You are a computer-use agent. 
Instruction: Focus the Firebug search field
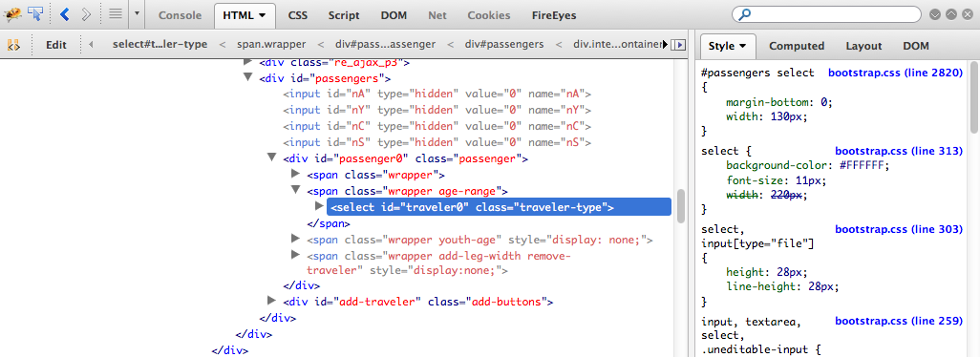click(826, 14)
